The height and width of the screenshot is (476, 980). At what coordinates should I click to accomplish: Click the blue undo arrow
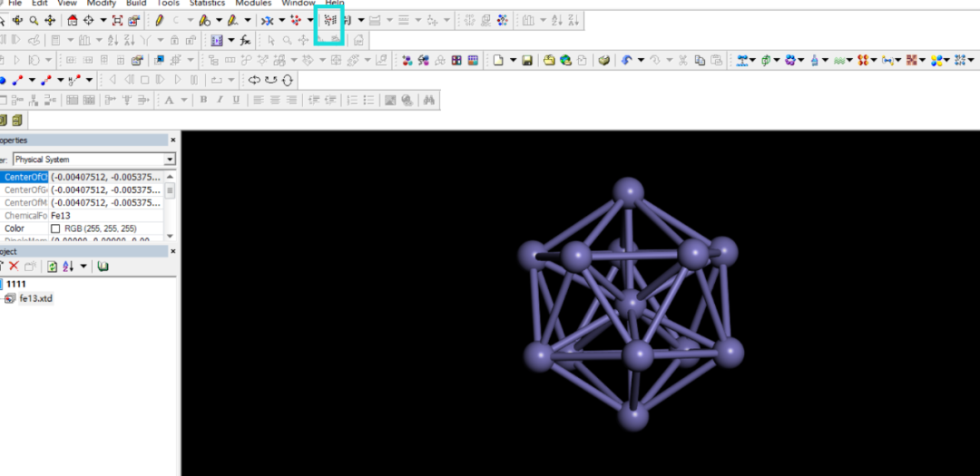click(x=626, y=61)
